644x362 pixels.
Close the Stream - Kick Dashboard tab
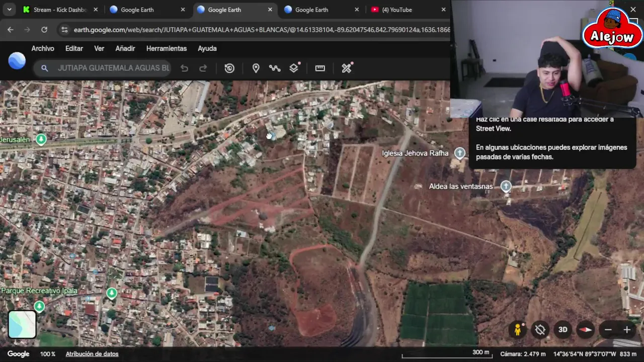point(96,10)
